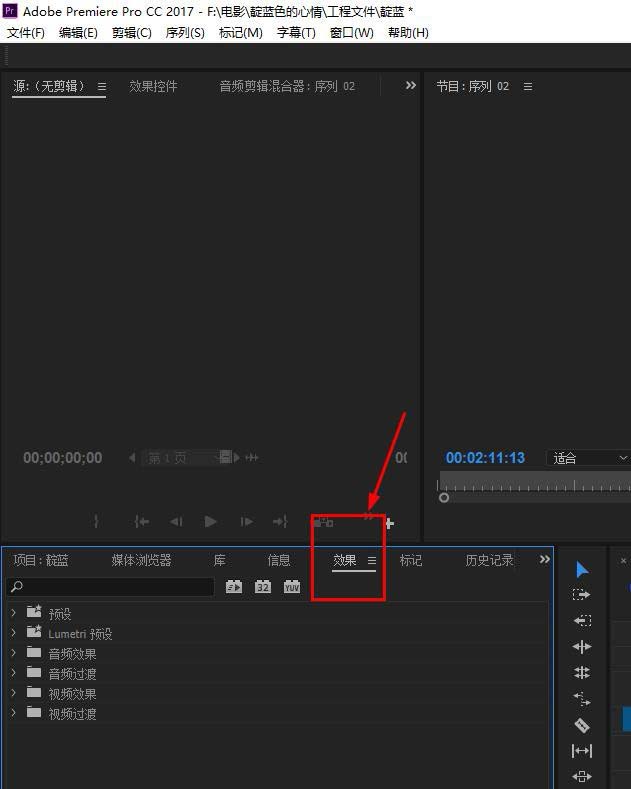The image size is (631, 789).
Task: Switch to the 历史记录 tab
Action: [x=489, y=561]
